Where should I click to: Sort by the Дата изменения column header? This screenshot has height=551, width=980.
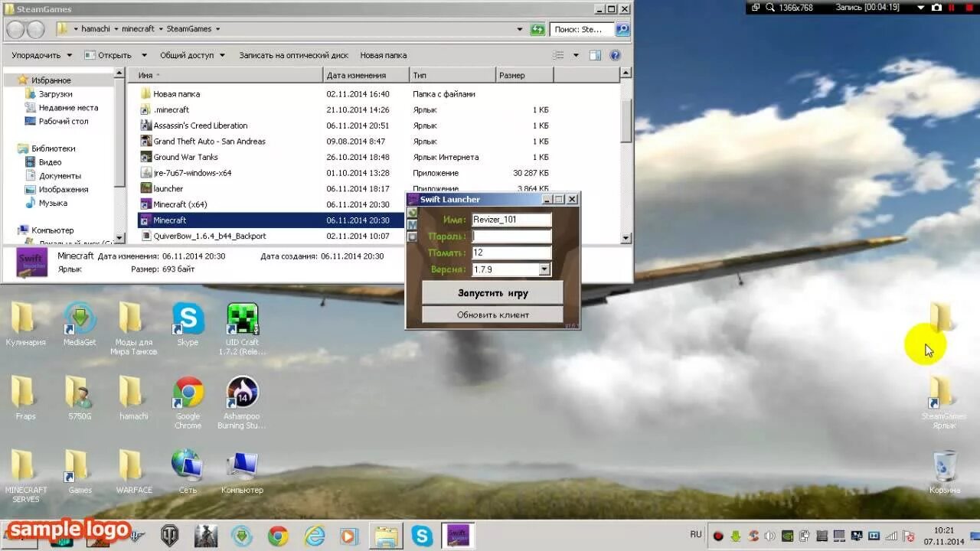pyautogui.click(x=366, y=75)
